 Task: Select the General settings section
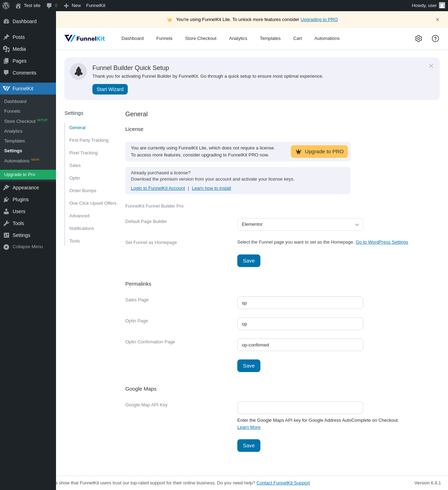[x=77, y=128]
